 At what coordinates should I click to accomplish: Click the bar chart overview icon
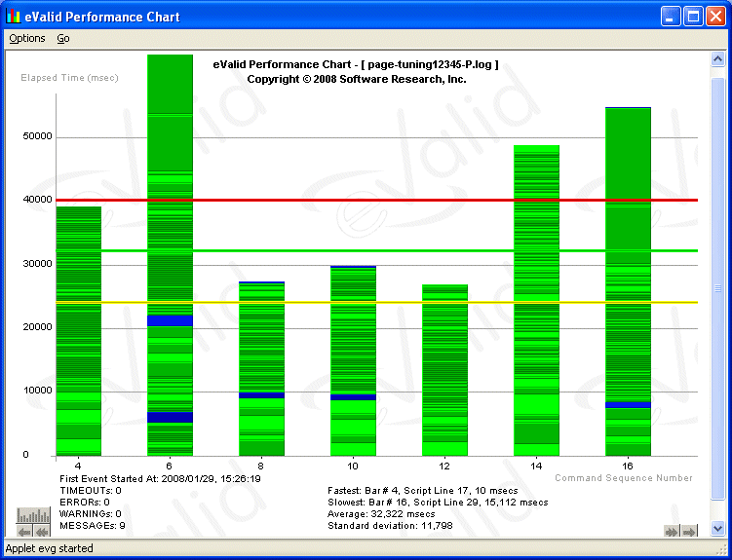click(33, 516)
